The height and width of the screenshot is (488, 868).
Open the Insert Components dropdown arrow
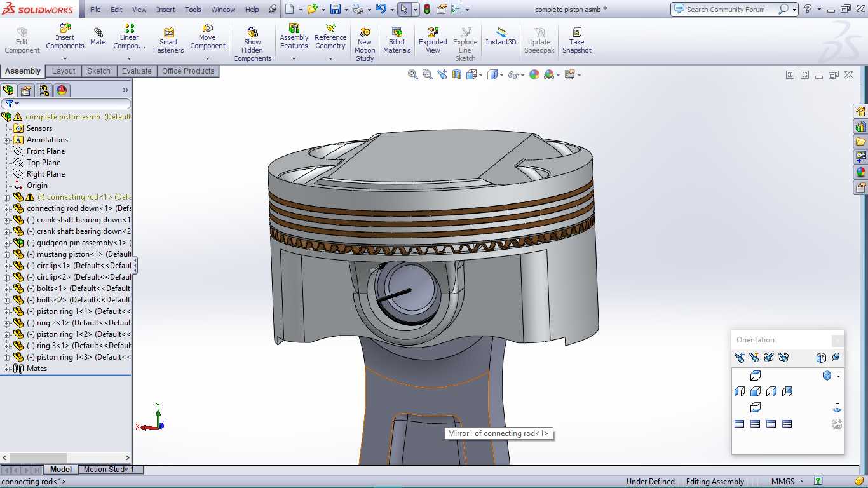(65, 58)
